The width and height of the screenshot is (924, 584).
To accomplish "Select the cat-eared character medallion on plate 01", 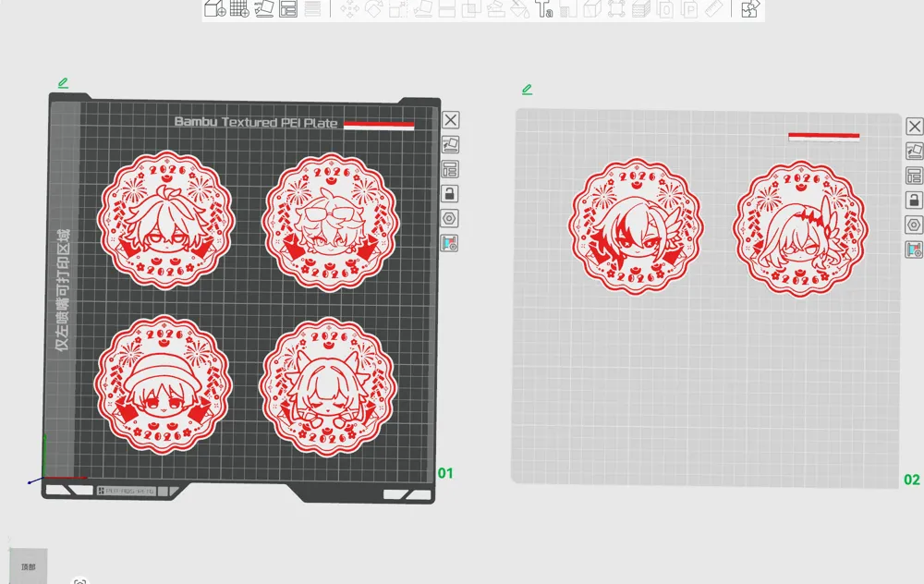I will pyautogui.click(x=328, y=387).
